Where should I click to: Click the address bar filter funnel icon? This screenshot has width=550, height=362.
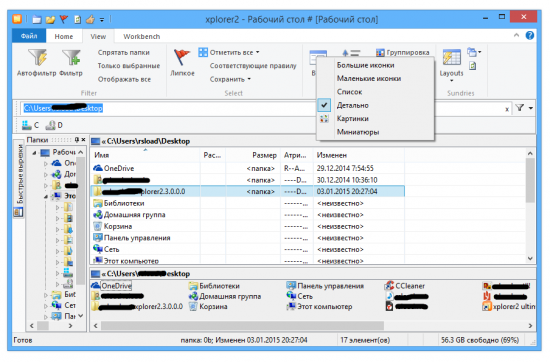click(520, 108)
